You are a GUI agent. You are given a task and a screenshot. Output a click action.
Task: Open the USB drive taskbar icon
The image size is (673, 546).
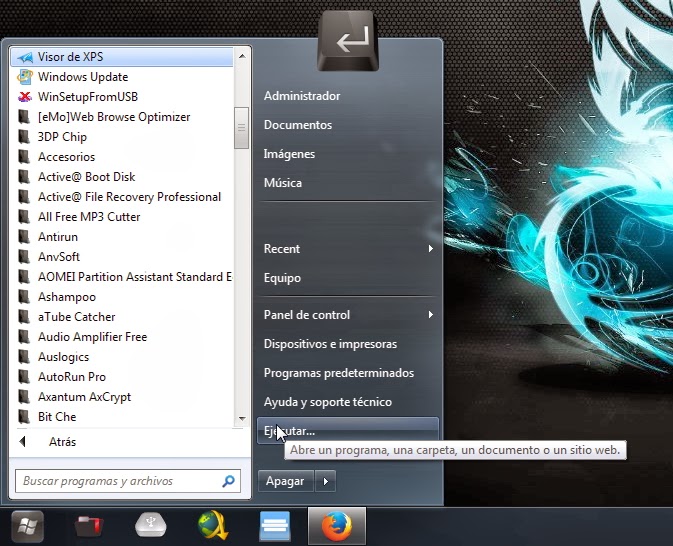click(150, 525)
